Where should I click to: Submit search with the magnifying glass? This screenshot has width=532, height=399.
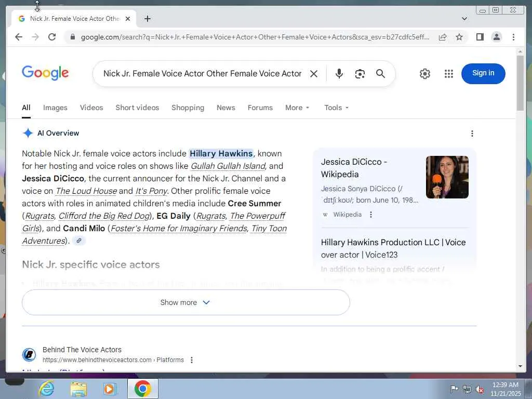380,74
